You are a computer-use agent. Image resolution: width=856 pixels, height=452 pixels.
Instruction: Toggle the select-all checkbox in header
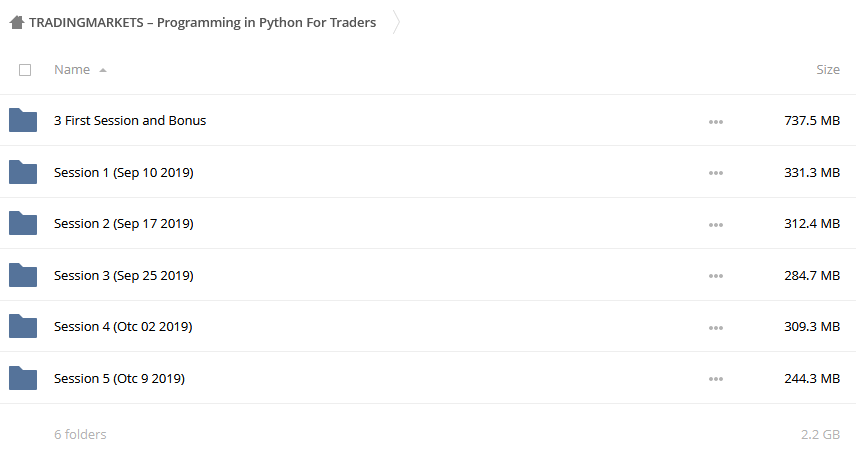(25, 70)
